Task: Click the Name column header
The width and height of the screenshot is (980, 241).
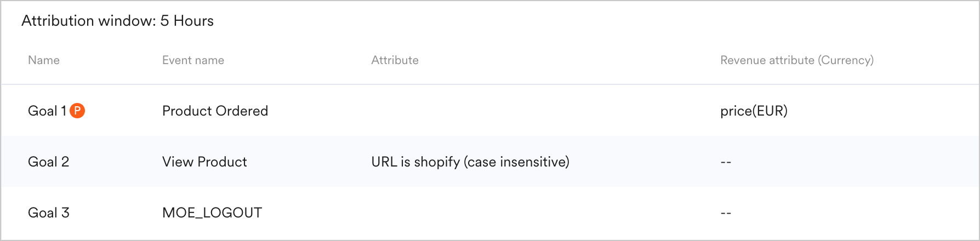Action: coord(44,60)
